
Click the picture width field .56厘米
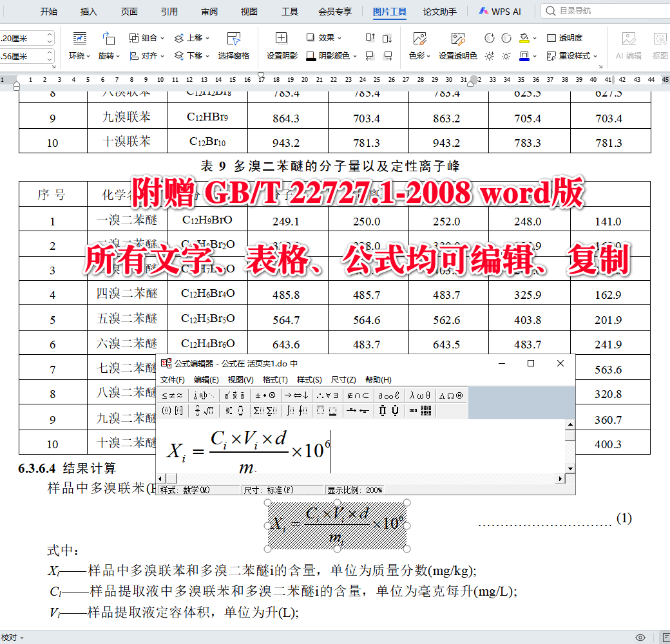(22, 56)
